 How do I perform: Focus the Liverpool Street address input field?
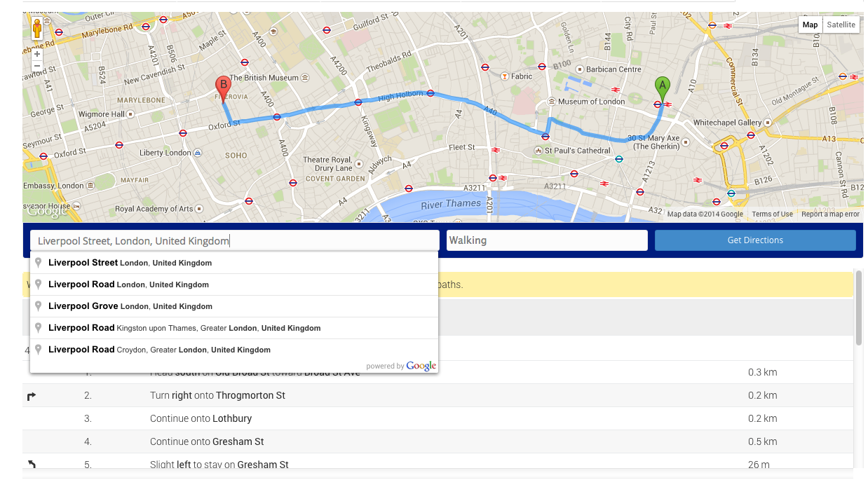pos(234,241)
